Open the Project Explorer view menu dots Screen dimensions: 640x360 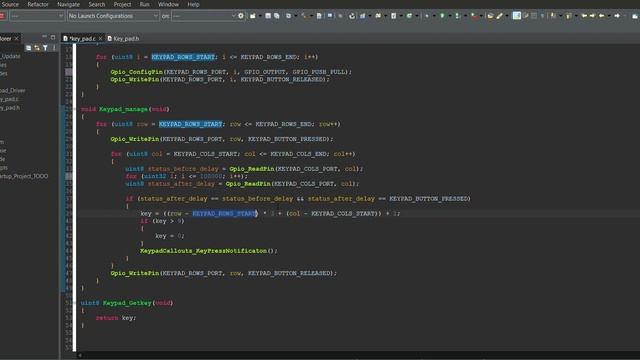point(54,48)
